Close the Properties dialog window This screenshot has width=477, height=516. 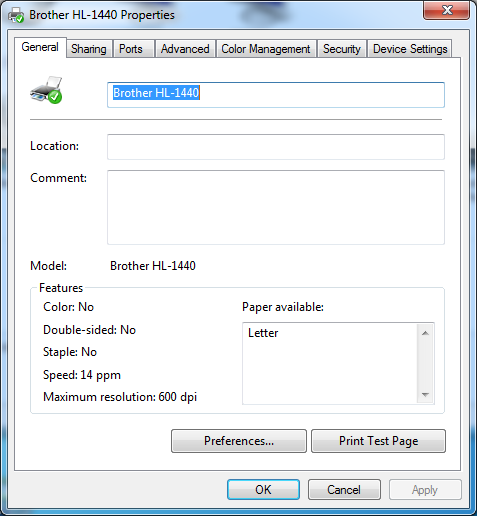pos(446,10)
